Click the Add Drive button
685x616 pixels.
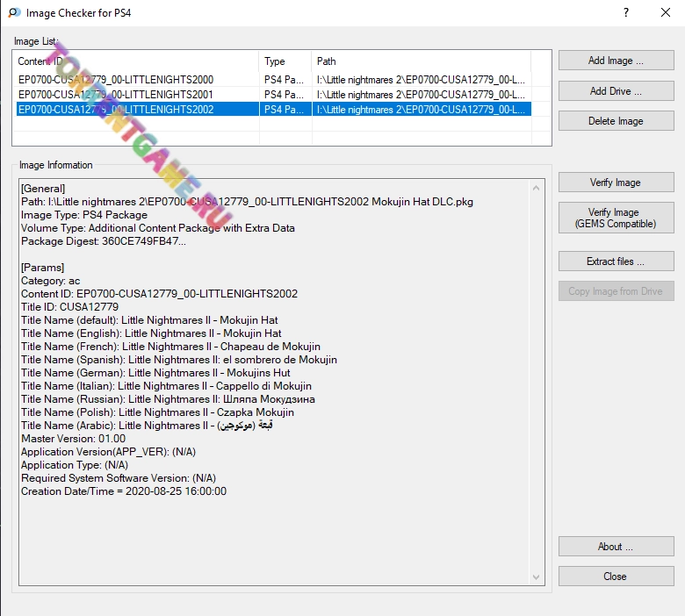tap(616, 91)
